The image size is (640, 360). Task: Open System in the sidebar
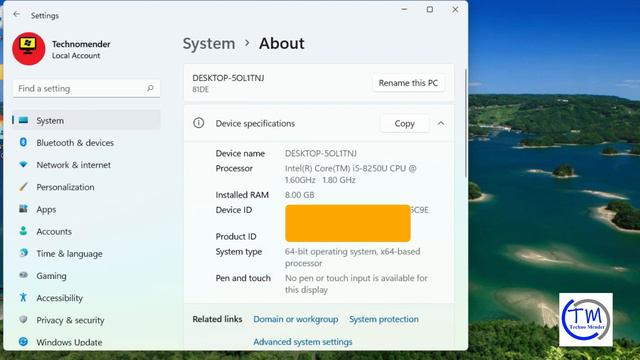86,120
